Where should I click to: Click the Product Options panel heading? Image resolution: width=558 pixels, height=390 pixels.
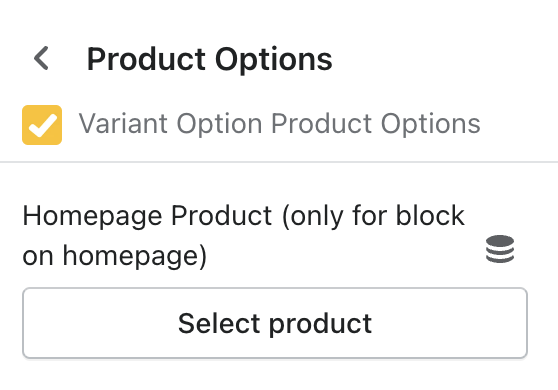pyautogui.click(x=210, y=59)
